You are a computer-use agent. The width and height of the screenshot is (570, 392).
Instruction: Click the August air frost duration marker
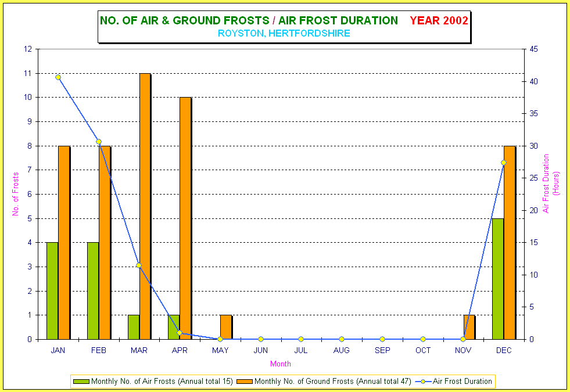pos(341,339)
